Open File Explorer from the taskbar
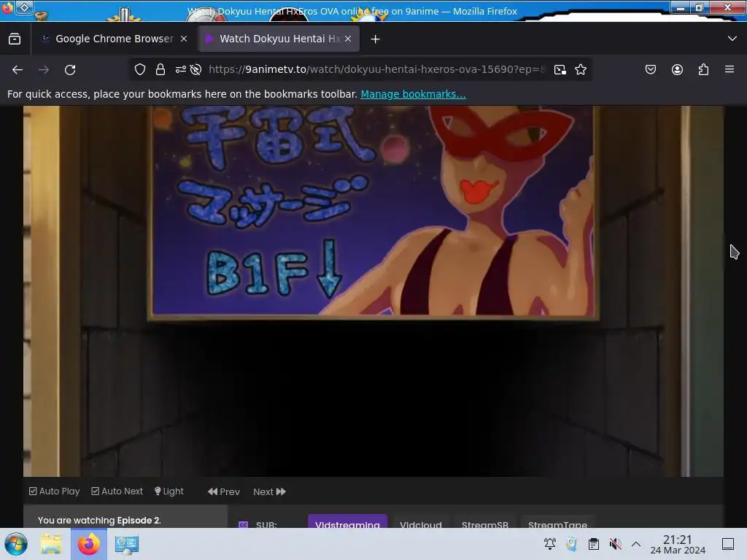747x560 pixels. [x=51, y=544]
